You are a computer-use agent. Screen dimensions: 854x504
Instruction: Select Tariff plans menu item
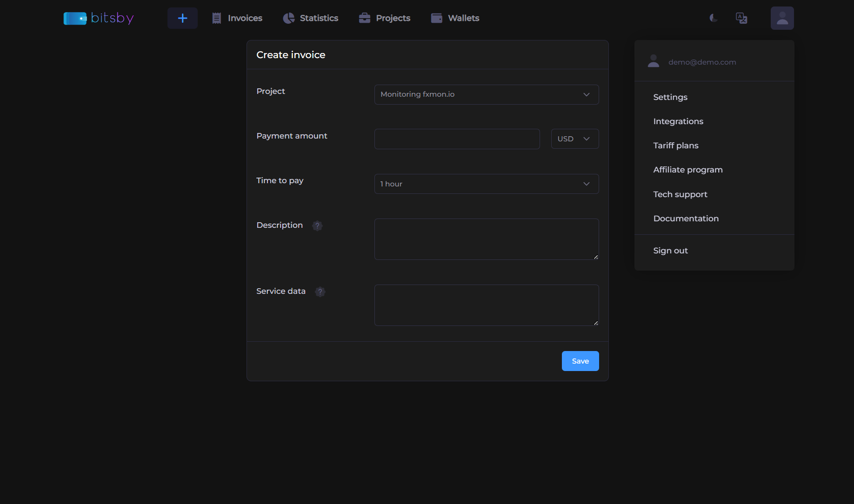click(x=676, y=146)
